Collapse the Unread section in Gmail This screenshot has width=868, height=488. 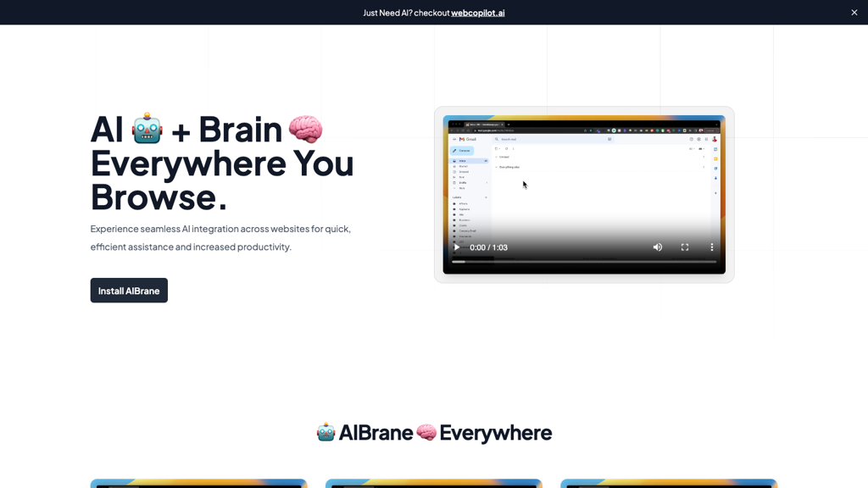[x=496, y=157]
